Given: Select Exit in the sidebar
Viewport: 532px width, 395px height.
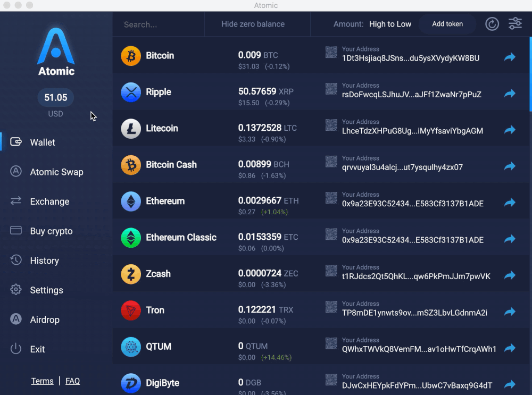Looking at the screenshot, I should [x=37, y=349].
